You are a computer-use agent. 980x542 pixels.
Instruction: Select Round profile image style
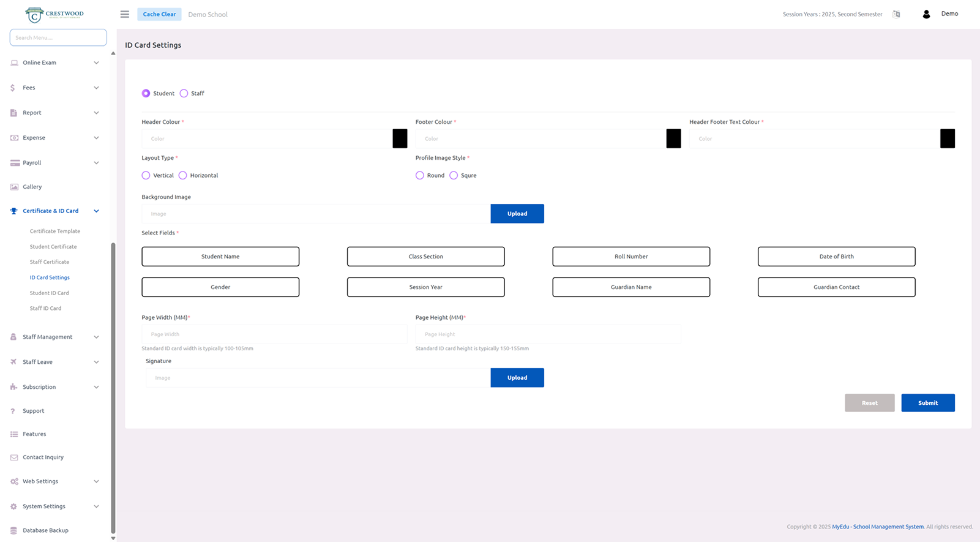click(x=420, y=176)
